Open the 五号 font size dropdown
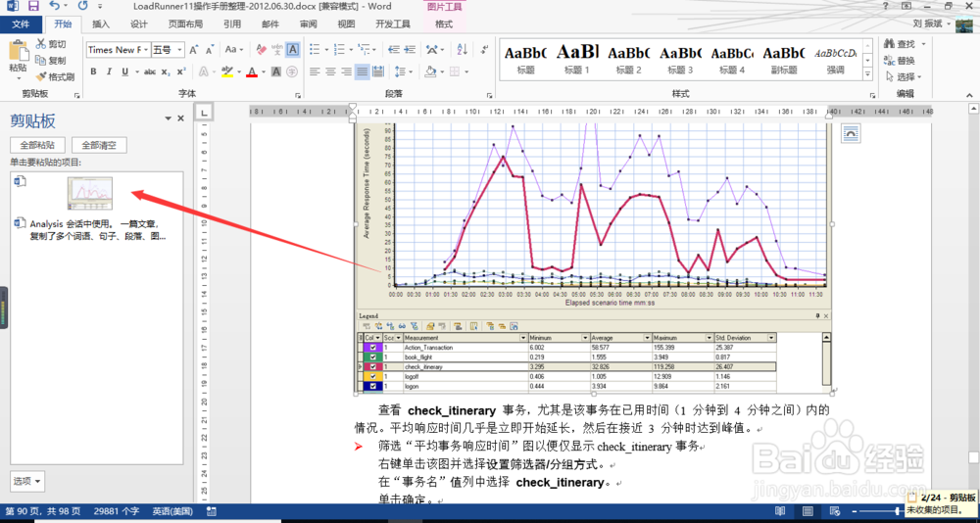Image resolution: width=980 pixels, height=523 pixels. 180,49
